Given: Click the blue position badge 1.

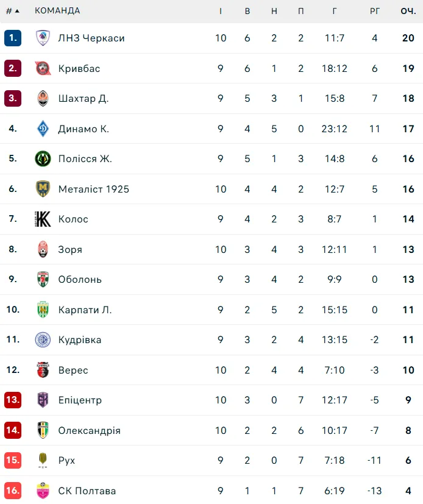Looking at the screenshot, I should point(13,38).
